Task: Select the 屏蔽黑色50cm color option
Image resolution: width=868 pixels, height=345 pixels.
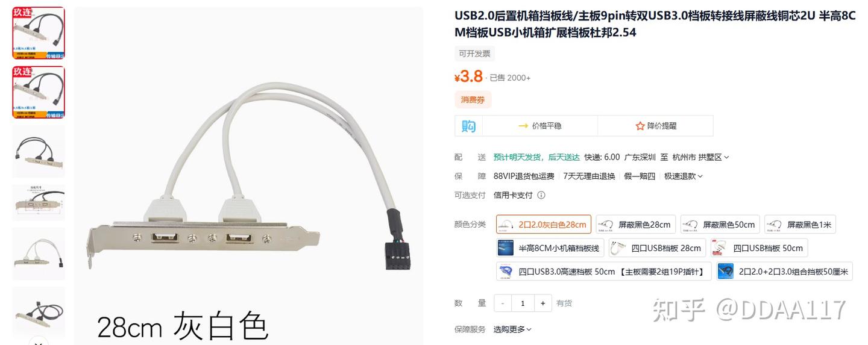Action: [720, 225]
